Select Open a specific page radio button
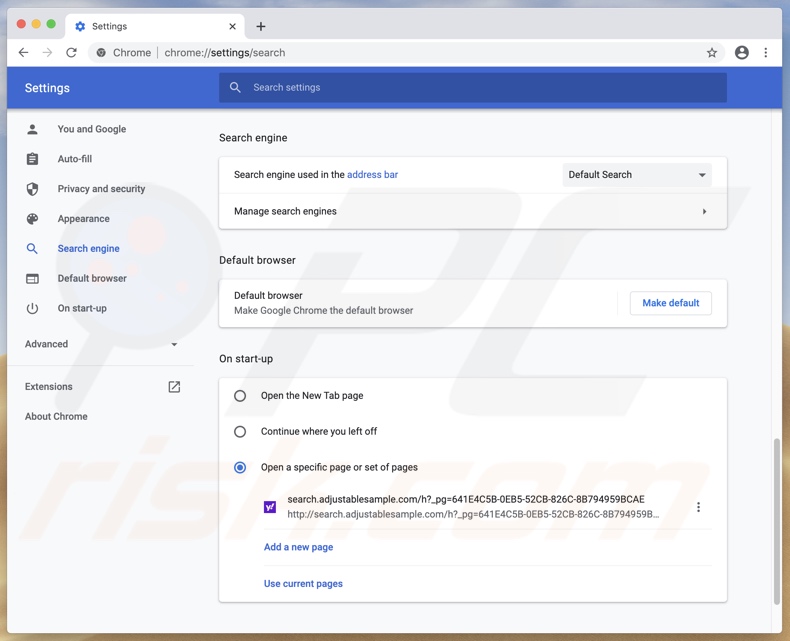The image size is (790, 641). (240, 468)
